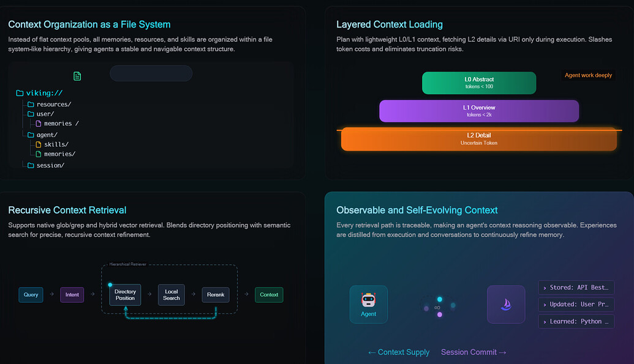Viewport: 634px width, 364px height.
Task: Select the skills/ label in the tree
Action: (x=56, y=144)
